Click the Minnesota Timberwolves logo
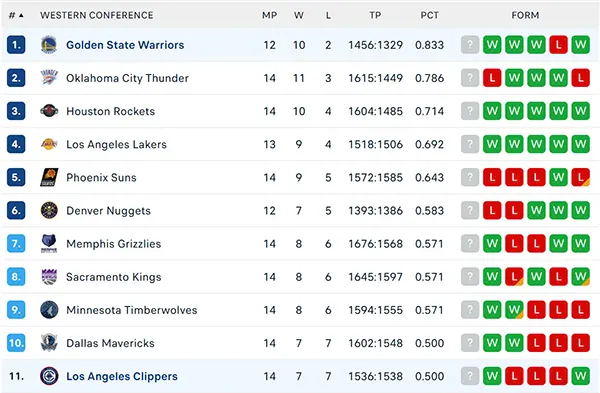Screen dimensions: 600x393 (x=49, y=310)
